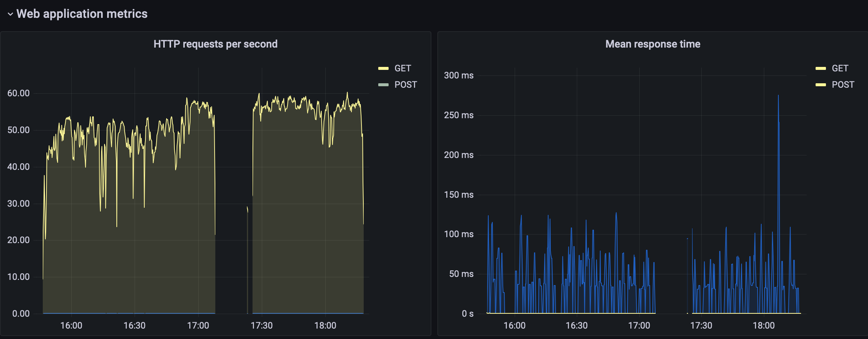Click the Mean response time title
Screen dimensions: 868x339
pos(653,43)
